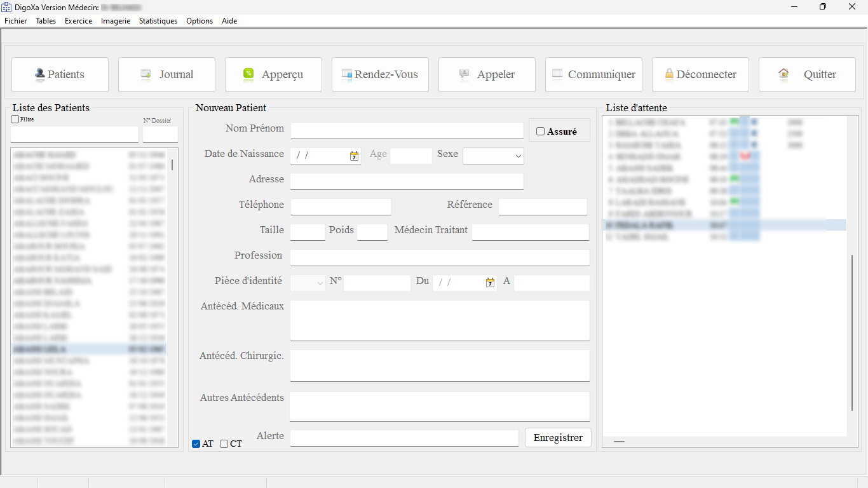Tick the CT checkbox
The height and width of the screenshot is (488, 868).
click(224, 444)
